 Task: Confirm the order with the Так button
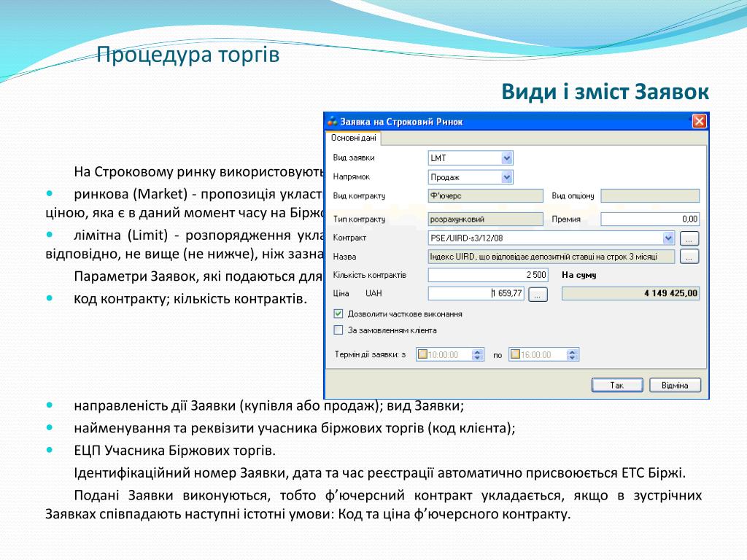[617, 385]
